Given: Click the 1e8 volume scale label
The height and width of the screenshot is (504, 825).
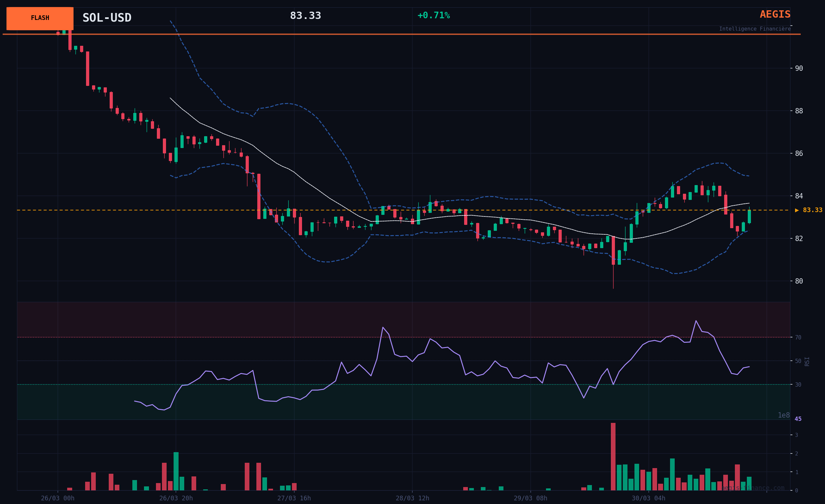Looking at the screenshot, I should [x=783, y=415].
